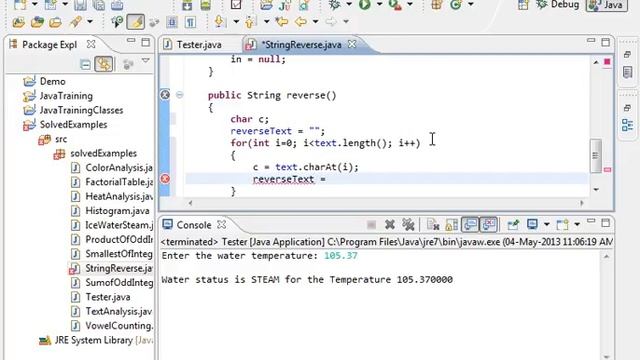
Task: Click the New Java Package icon
Action: click(x=437, y=4)
